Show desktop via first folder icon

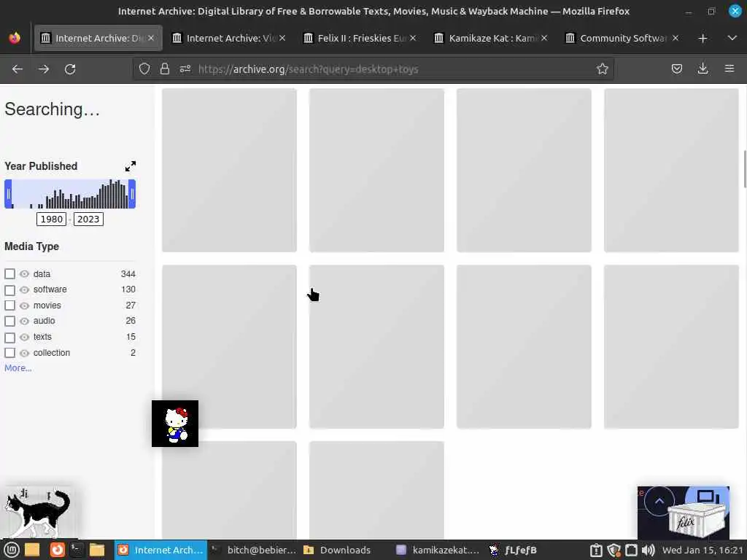click(32, 550)
